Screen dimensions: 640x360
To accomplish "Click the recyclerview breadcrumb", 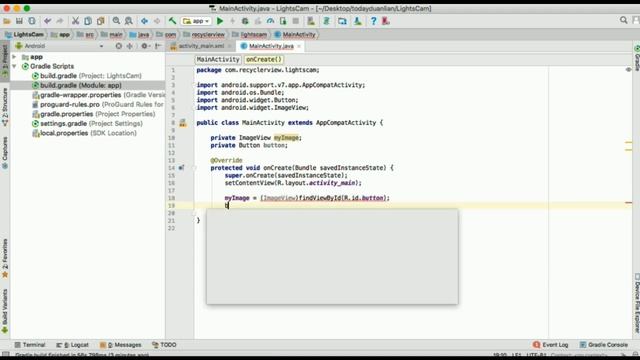I will [x=204, y=35].
